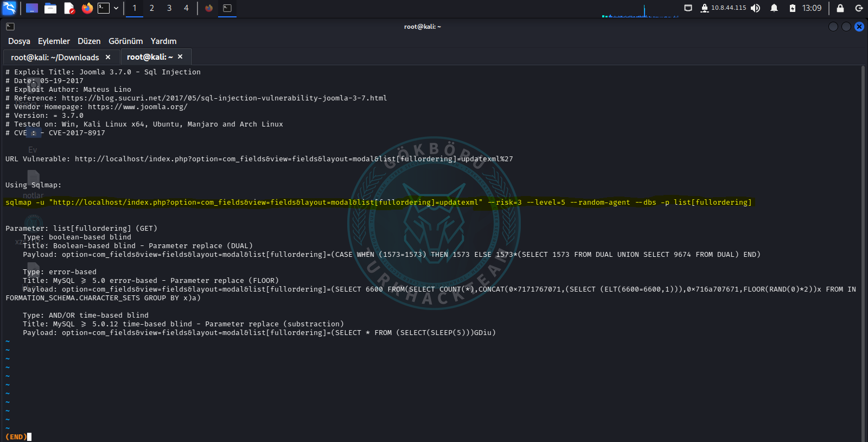Click 'Type: error-based' line
868x442 pixels.
pos(60,272)
